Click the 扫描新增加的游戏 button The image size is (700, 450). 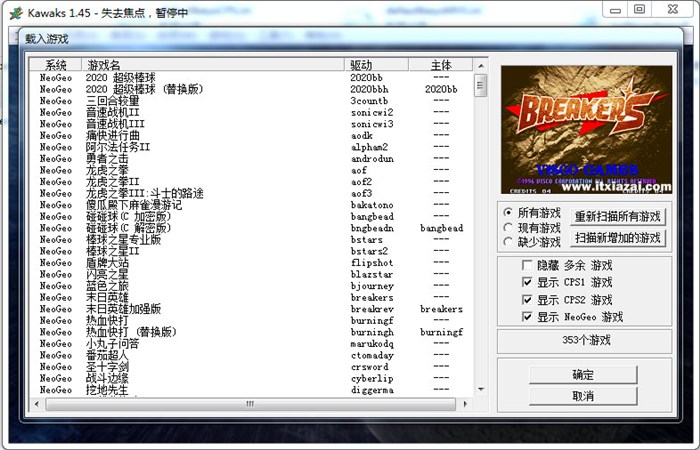[618, 238]
